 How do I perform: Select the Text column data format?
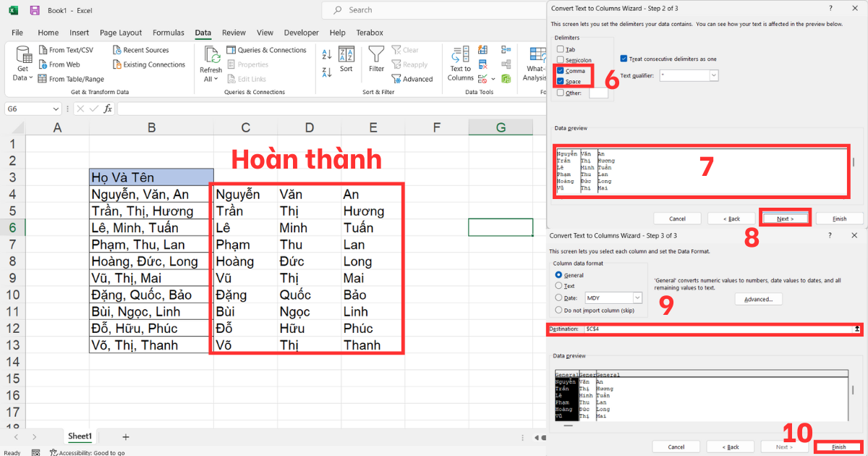pos(558,286)
